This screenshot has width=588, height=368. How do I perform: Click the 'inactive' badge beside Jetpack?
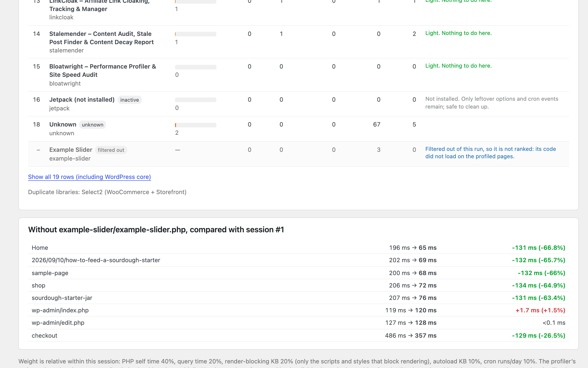point(130,100)
